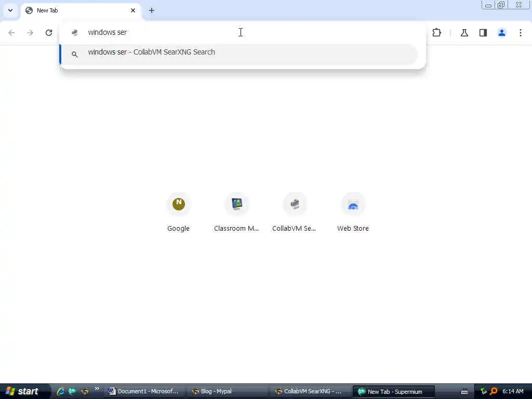Go forward with the forward arrow
Viewport: 532px width, 399px height.
(30, 33)
